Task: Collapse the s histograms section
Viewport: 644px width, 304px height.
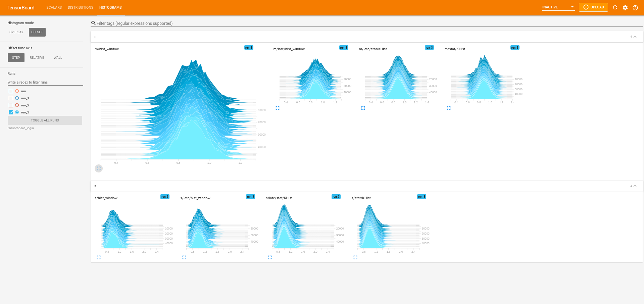Action: click(635, 186)
